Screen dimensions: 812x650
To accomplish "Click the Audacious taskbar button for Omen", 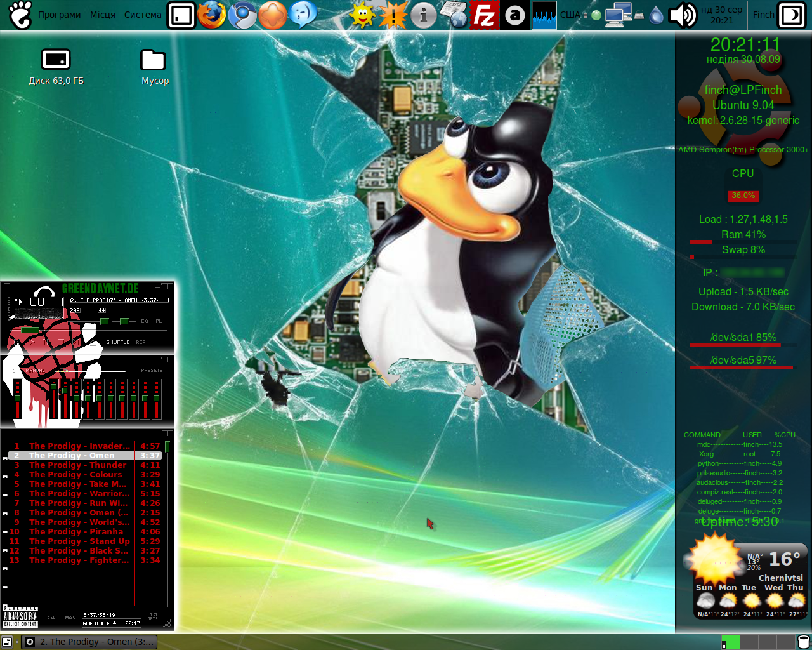I will pos(89,642).
